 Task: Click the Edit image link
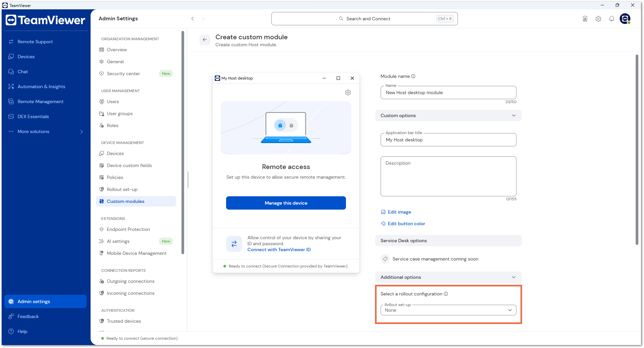click(399, 212)
